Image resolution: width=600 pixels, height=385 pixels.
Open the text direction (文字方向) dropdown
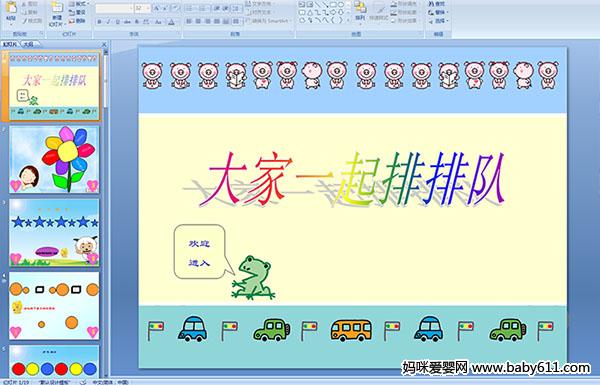click(259, 4)
